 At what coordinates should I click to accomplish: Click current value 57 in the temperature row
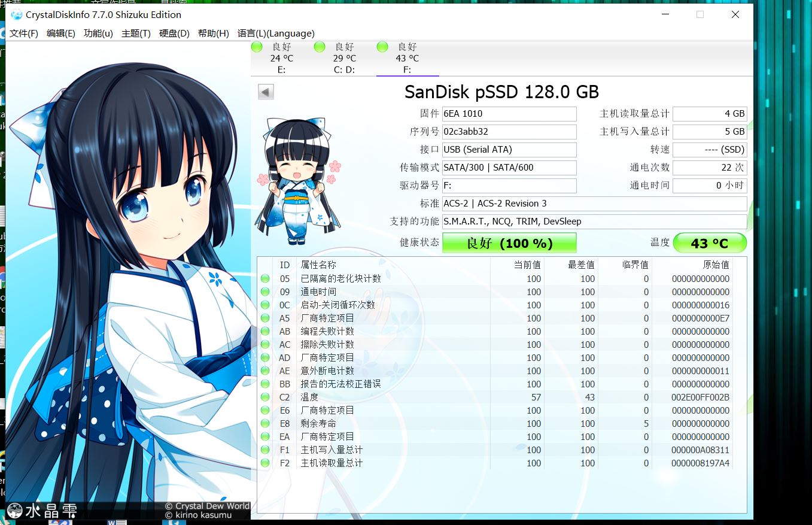click(x=536, y=397)
